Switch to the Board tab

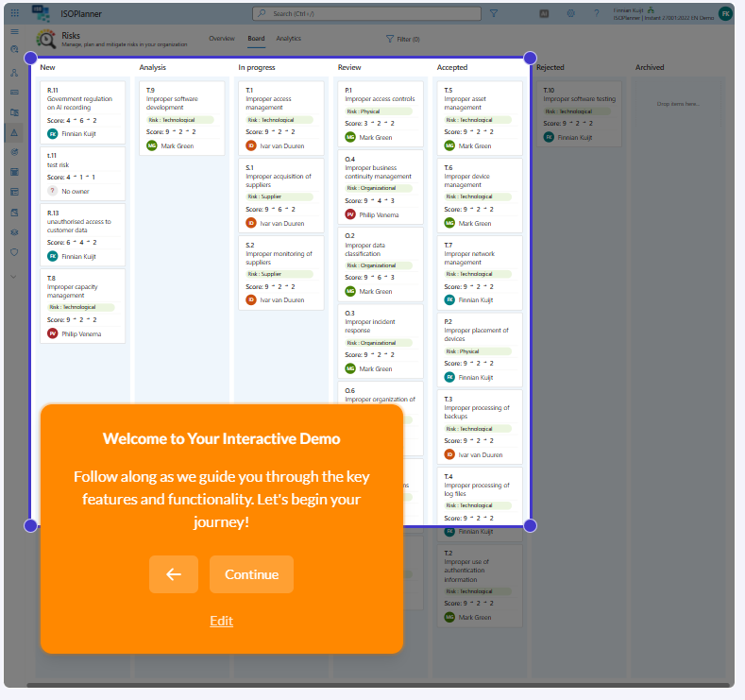256,39
